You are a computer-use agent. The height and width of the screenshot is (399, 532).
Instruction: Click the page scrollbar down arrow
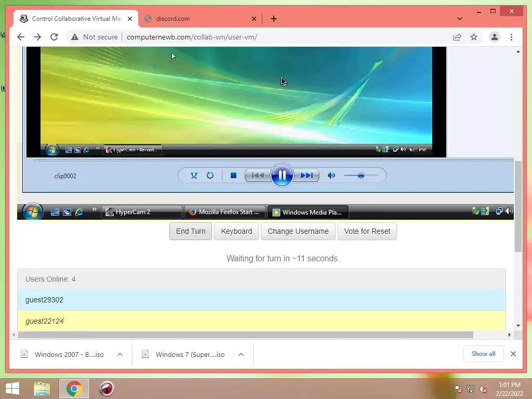coord(518,326)
